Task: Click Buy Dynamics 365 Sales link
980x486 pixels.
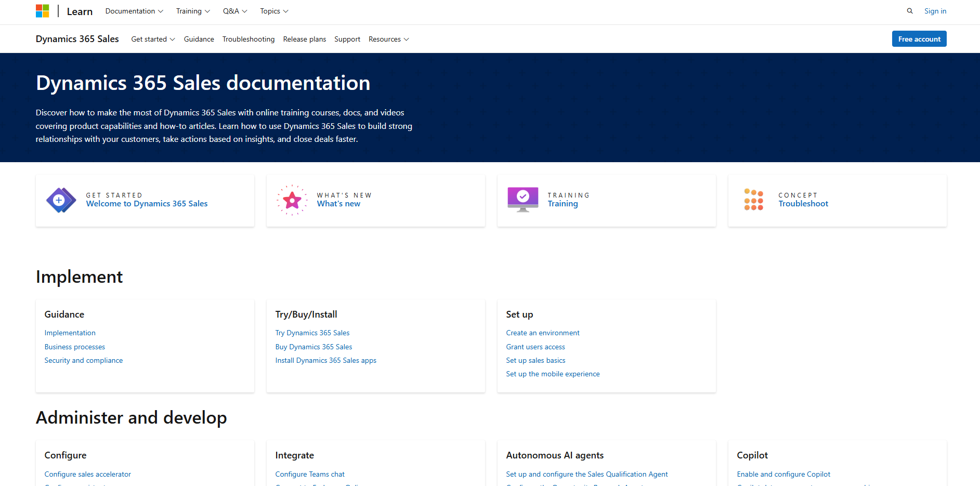Action: (x=314, y=347)
